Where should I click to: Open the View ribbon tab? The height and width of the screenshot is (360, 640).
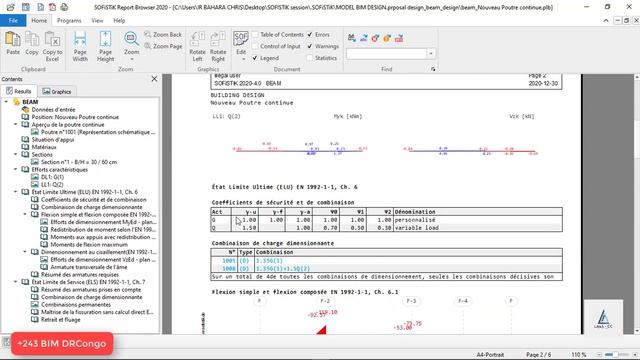pos(97,20)
